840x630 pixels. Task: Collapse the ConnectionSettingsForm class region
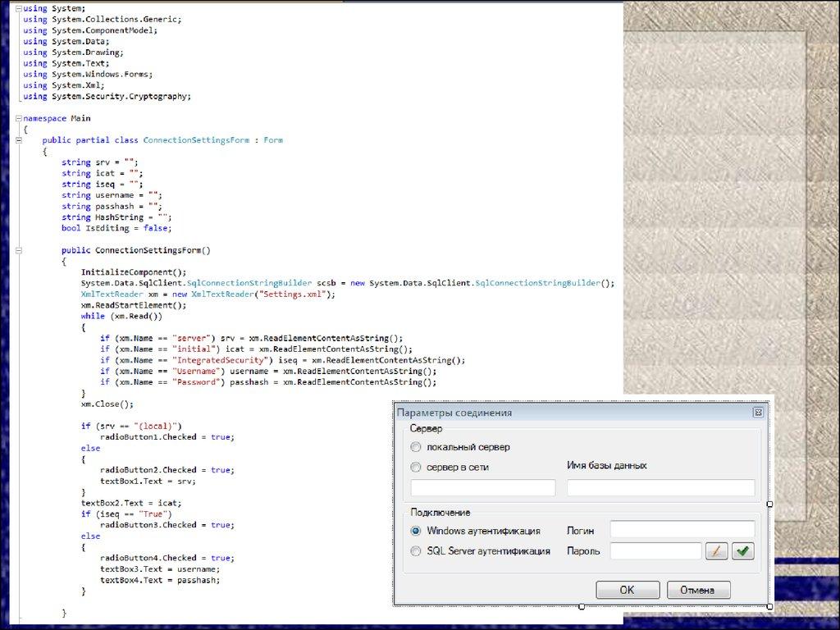point(19,140)
